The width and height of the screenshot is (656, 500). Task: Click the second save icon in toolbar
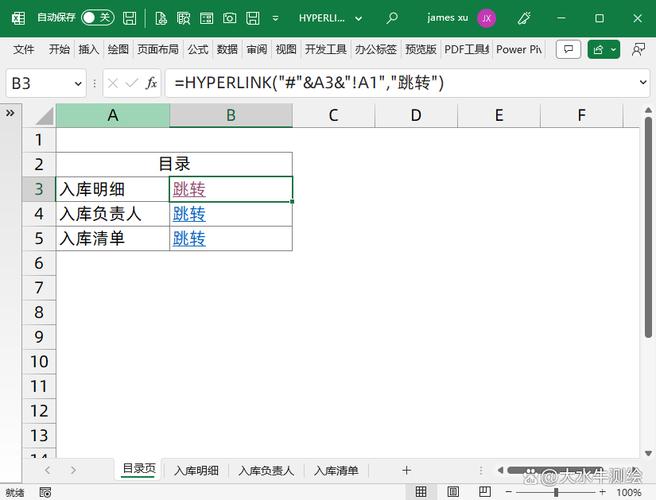252,18
